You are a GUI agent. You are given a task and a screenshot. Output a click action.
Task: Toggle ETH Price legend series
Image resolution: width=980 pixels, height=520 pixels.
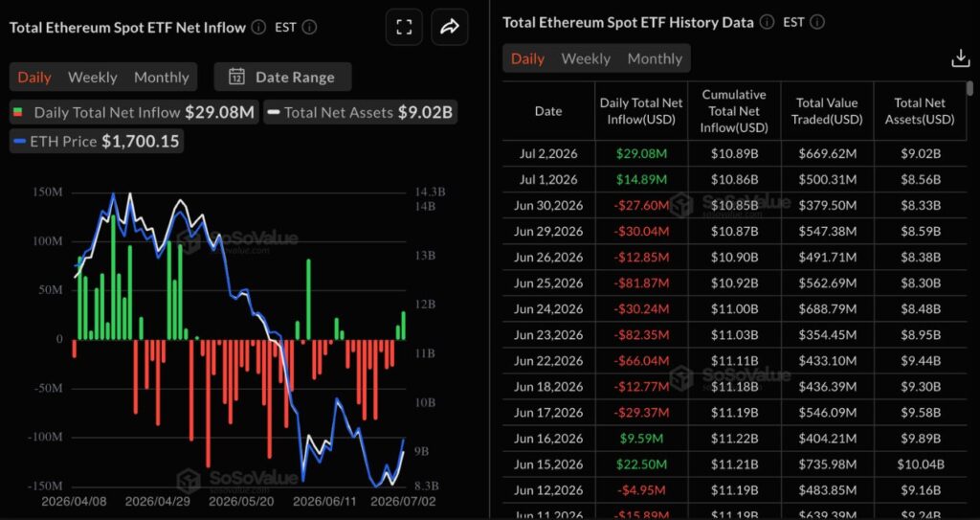click(x=97, y=142)
